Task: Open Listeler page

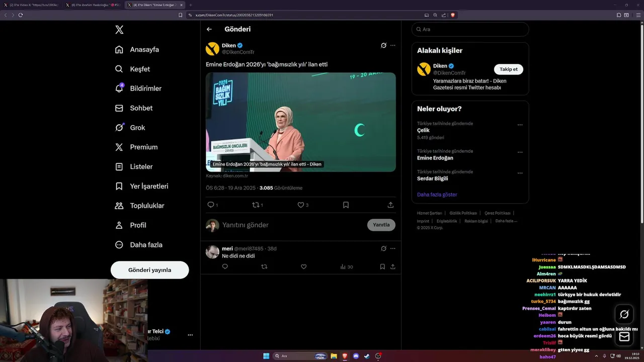Action: pos(134,166)
